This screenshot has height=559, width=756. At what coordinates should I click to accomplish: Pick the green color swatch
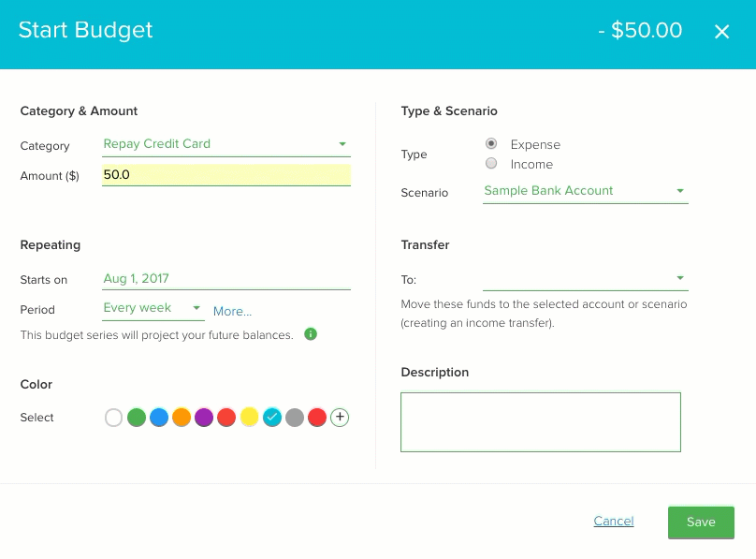(137, 418)
